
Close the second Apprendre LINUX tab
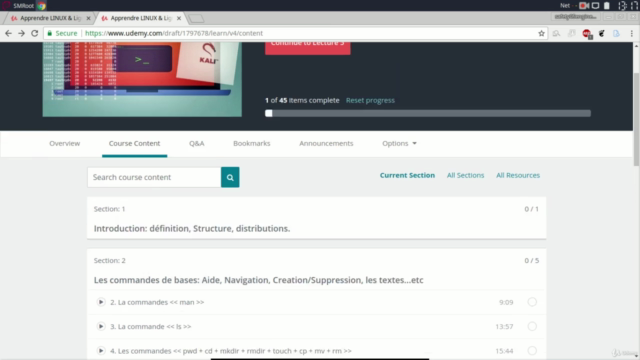(179, 18)
